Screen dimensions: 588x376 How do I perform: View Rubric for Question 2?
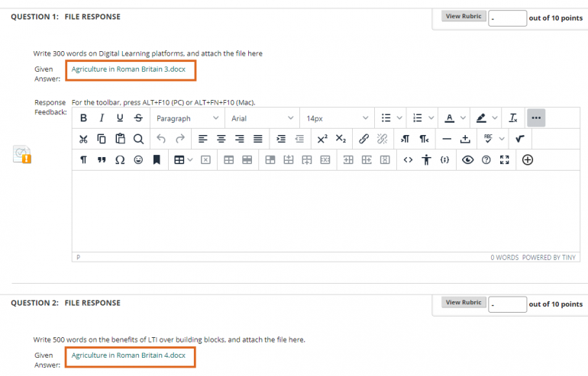pyautogui.click(x=464, y=302)
